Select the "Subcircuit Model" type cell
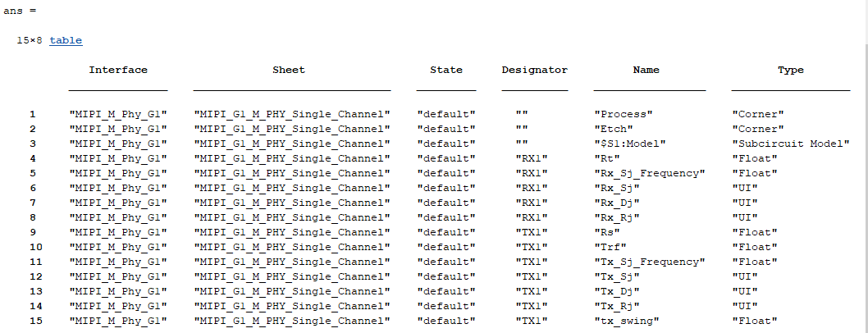This screenshot has width=868, height=333. point(791,144)
